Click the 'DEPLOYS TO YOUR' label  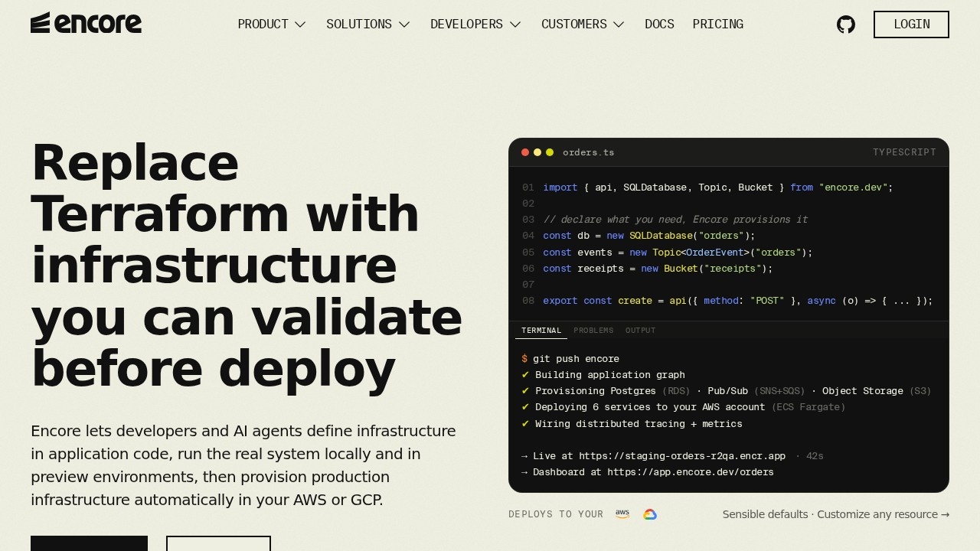click(556, 514)
